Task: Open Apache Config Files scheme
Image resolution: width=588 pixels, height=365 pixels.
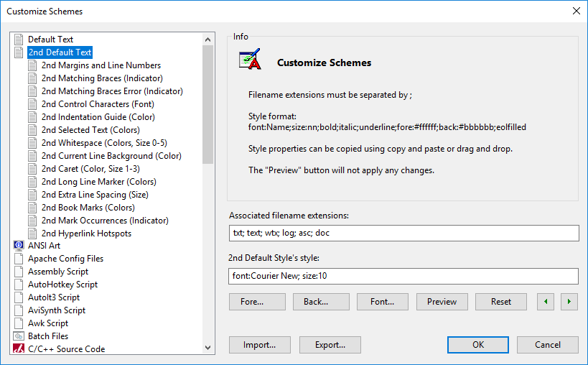Action: click(65, 259)
